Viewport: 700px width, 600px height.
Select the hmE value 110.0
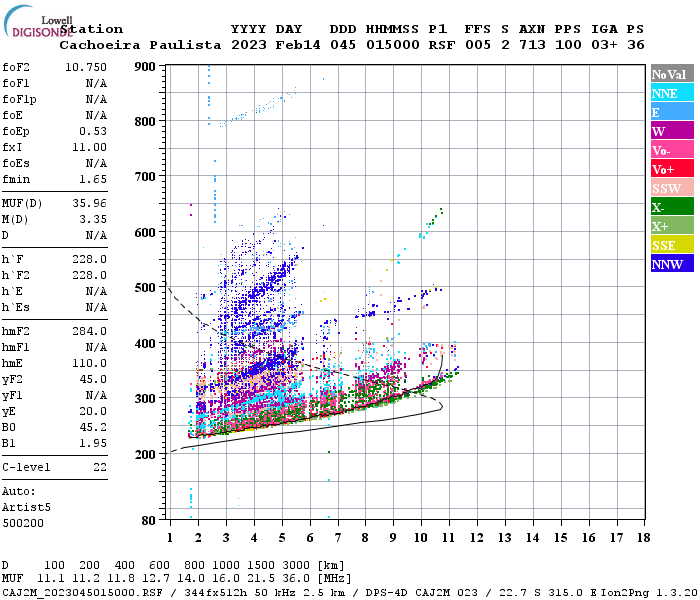(x=90, y=363)
